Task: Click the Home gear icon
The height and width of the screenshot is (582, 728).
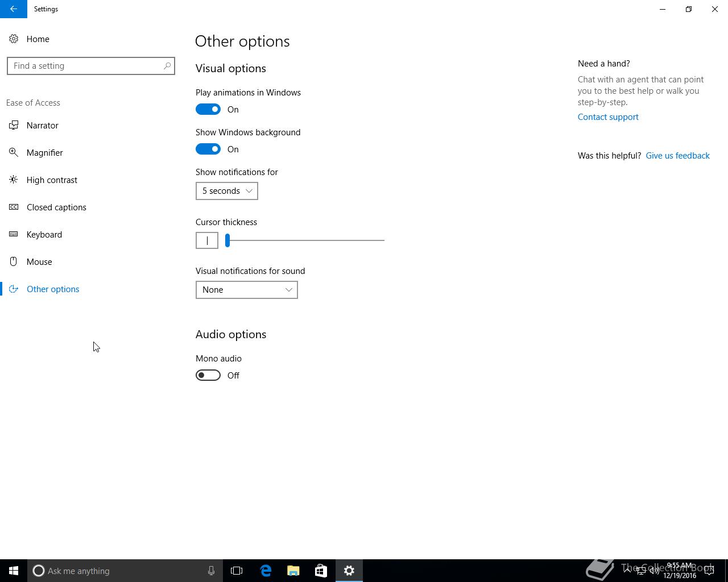Action: 14,39
